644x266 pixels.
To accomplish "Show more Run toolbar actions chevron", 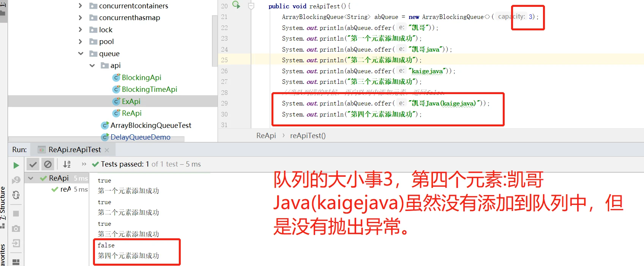I will (x=84, y=164).
